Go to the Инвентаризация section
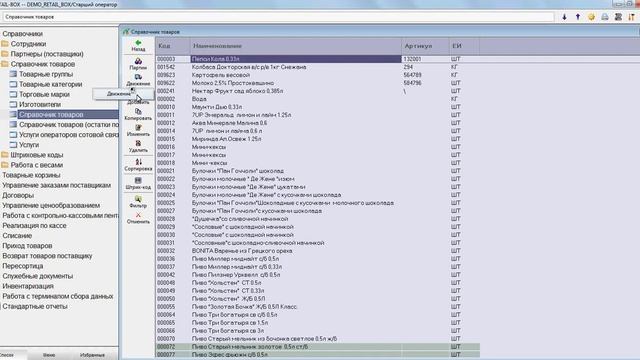 (x=28, y=286)
